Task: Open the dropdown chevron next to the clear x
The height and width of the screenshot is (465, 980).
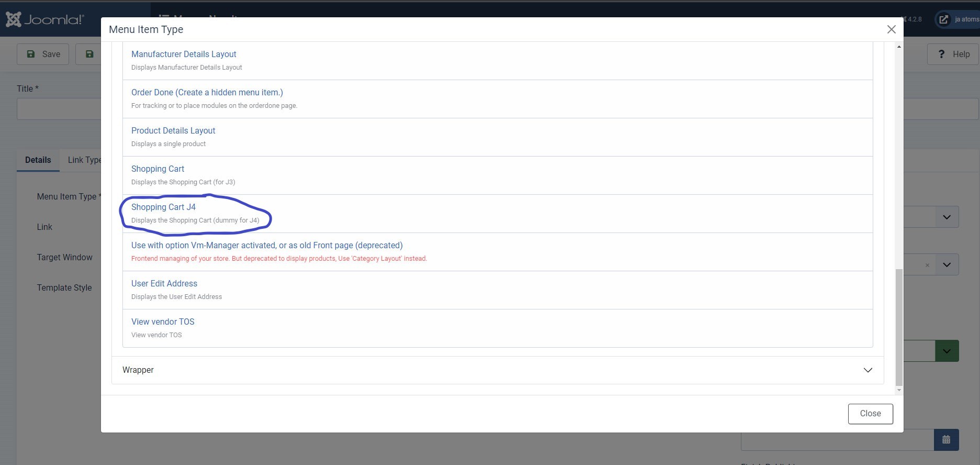Action: 947,265
